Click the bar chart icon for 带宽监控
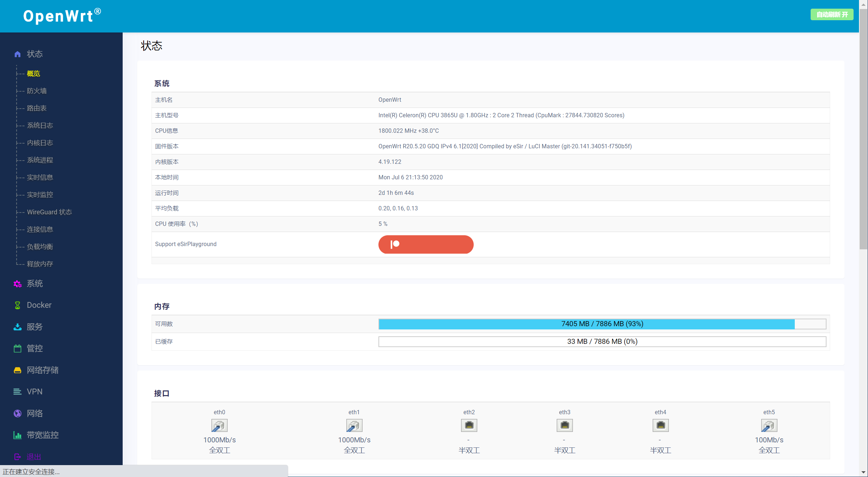868x477 pixels. coord(17,435)
